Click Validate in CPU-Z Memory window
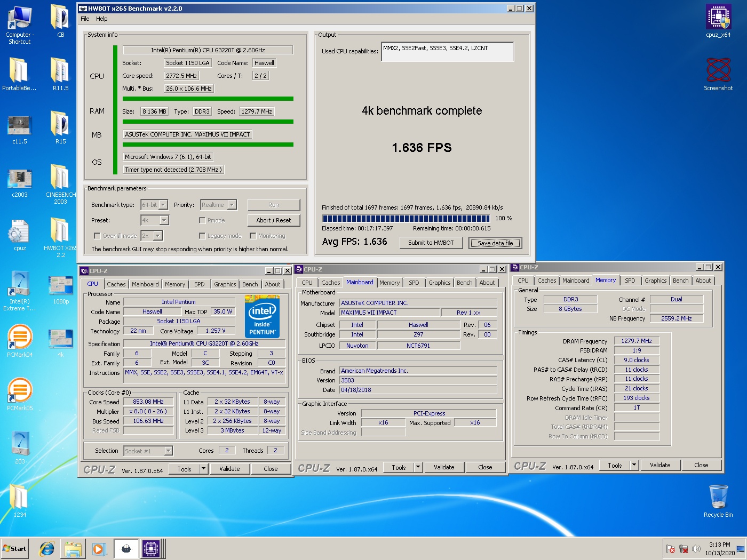The image size is (747, 560). tap(660, 466)
